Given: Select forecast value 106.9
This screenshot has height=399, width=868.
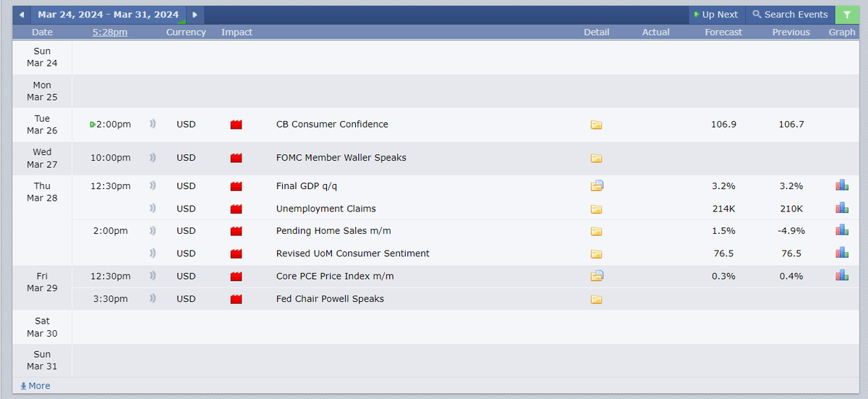Looking at the screenshot, I should tap(724, 125).
